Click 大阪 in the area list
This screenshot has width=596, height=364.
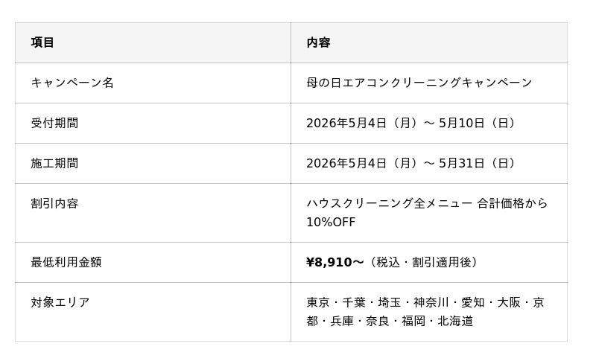click(509, 302)
